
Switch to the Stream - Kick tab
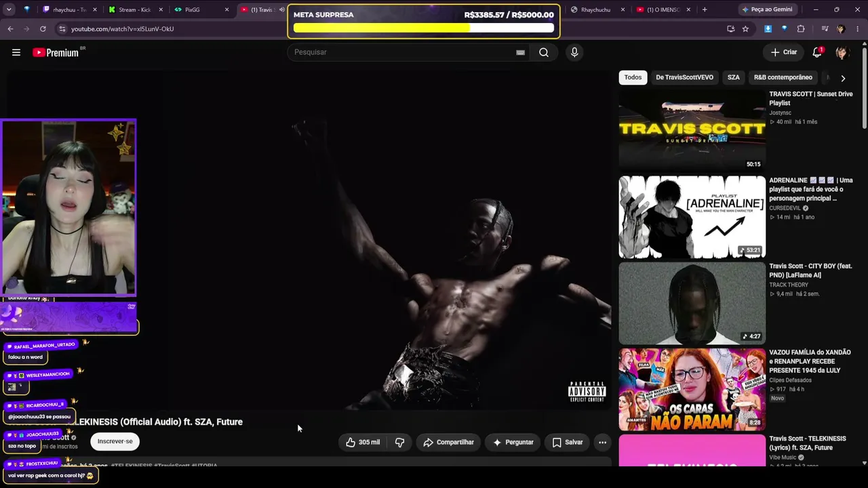click(x=135, y=9)
